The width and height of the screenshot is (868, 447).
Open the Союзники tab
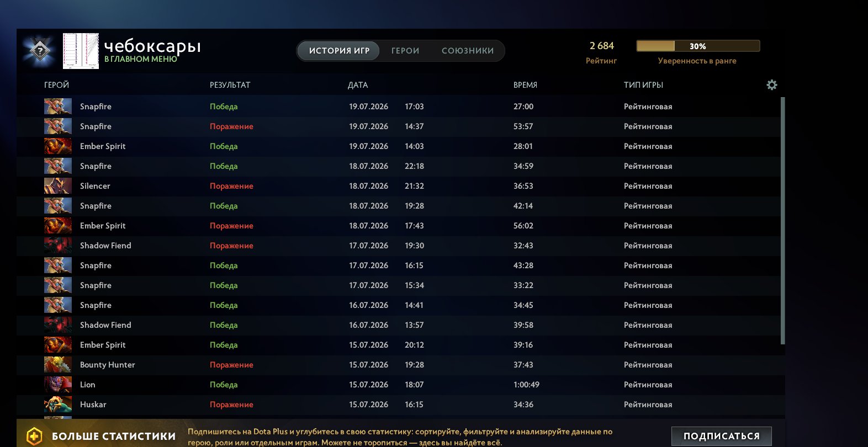tap(468, 51)
